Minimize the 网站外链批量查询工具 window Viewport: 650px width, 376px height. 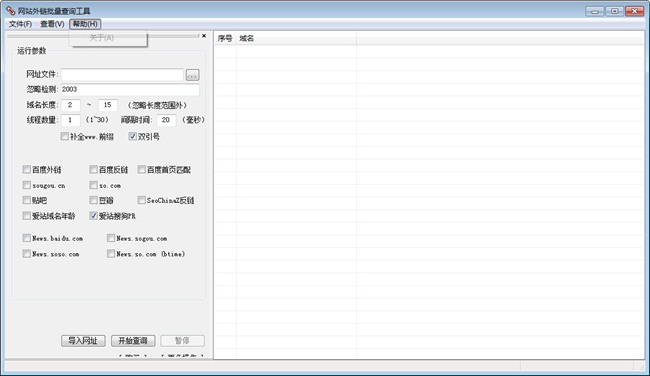(594, 11)
